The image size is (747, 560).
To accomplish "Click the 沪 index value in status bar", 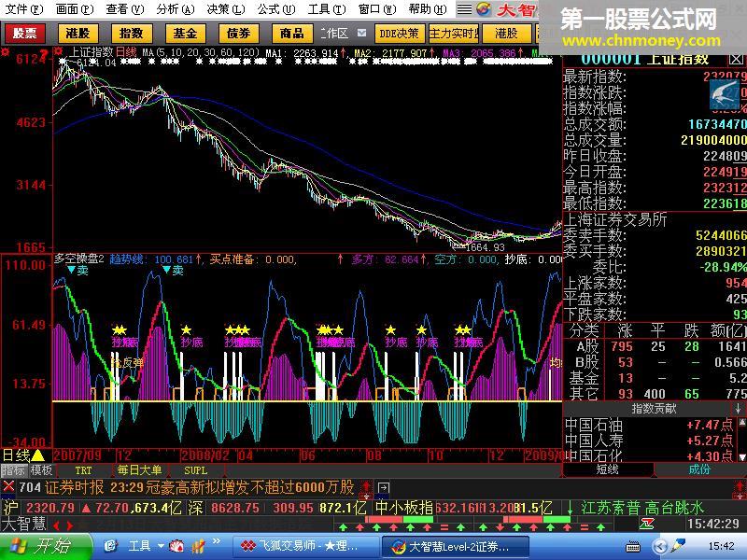I will pyautogui.click(x=50, y=508).
